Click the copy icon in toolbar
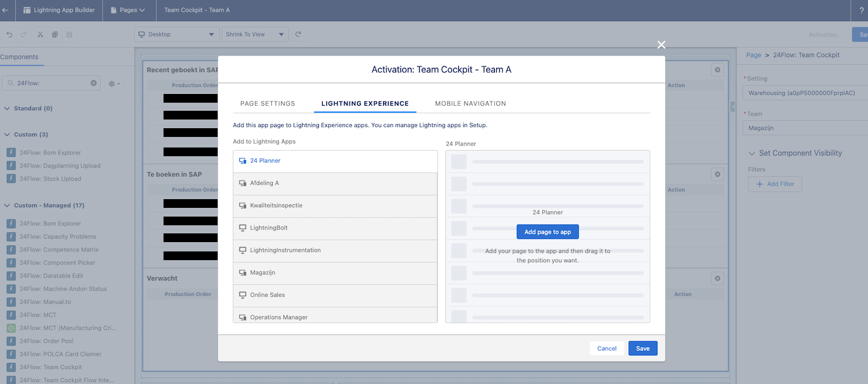Screen dimensions: 868x384 55,34
